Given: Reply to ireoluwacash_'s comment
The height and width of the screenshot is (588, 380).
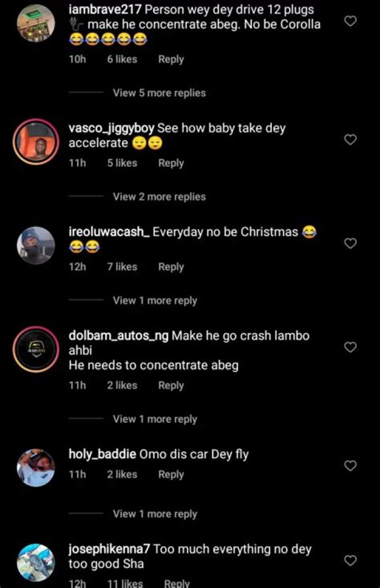Looking at the screenshot, I should tap(170, 267).
